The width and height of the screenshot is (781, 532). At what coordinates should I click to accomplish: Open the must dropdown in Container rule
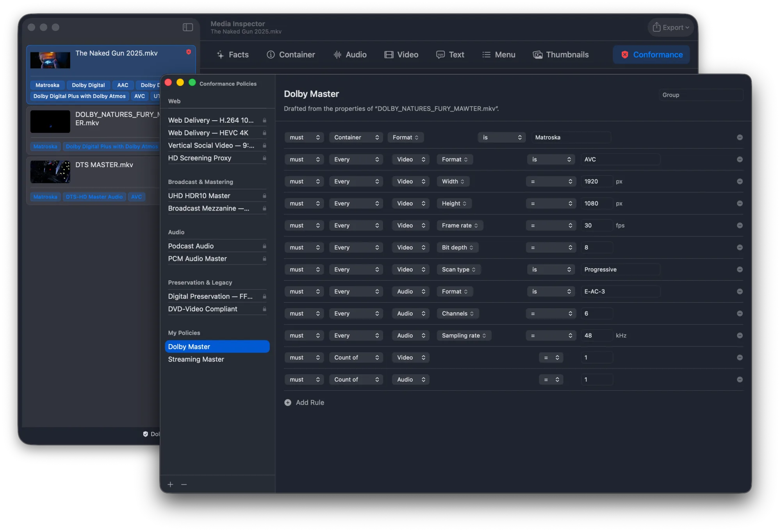pos(304,137)
